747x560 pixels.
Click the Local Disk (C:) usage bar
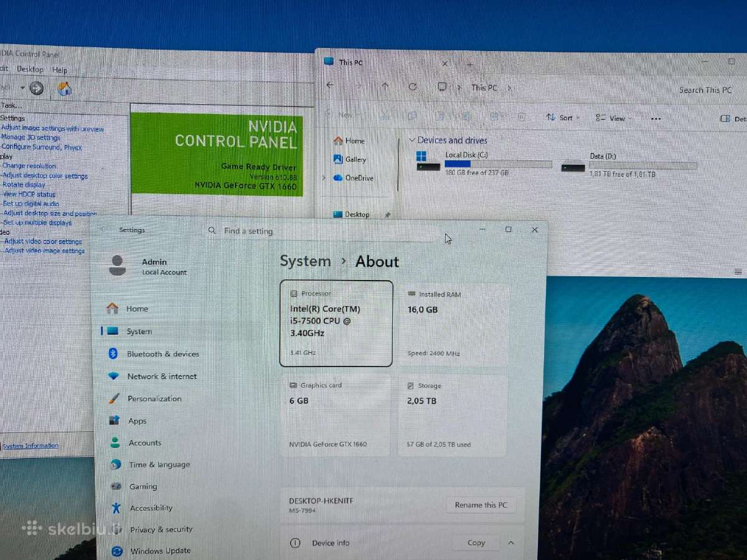(499, 164)
